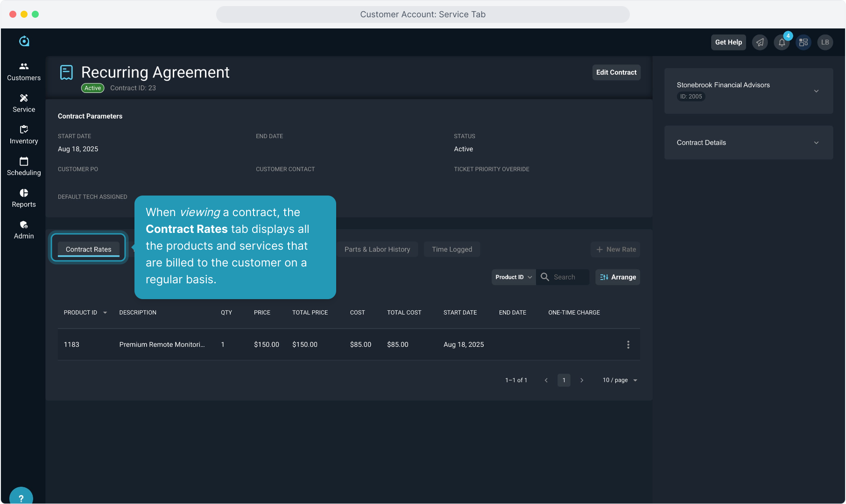Click the Edit Contract button

616,72
